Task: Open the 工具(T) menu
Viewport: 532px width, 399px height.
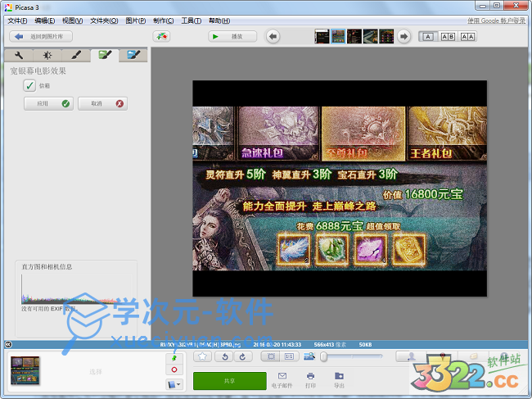Action: [x=191, y=20]
